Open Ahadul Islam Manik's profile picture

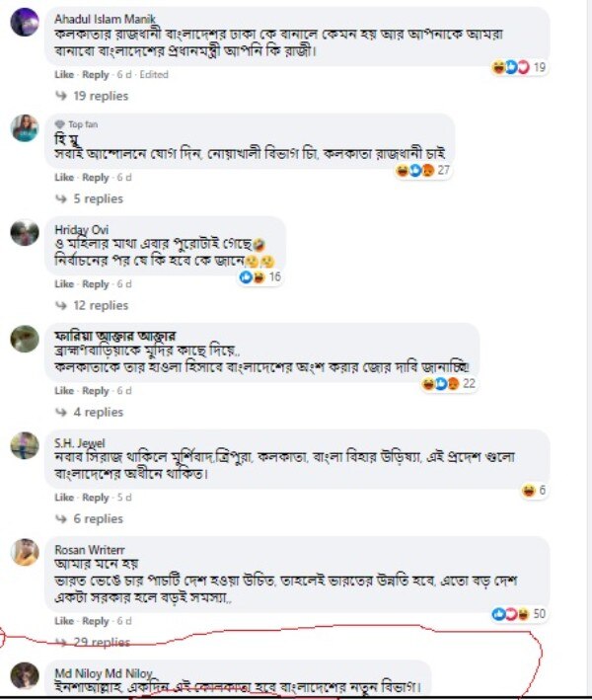pos(25,21)
